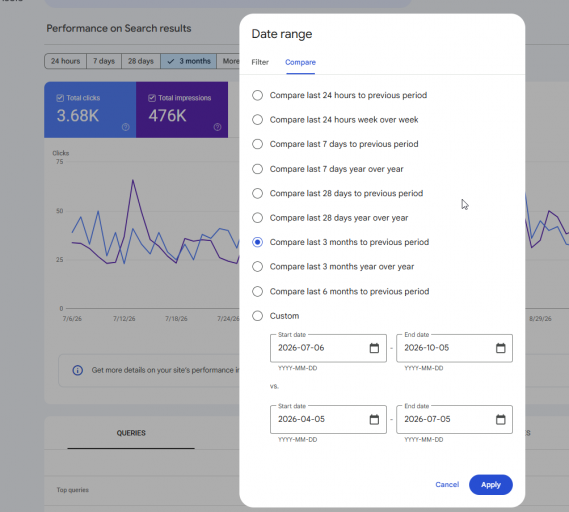Toggle the Total clicks checkbox
569x512 pixels.
click(60, 98)
